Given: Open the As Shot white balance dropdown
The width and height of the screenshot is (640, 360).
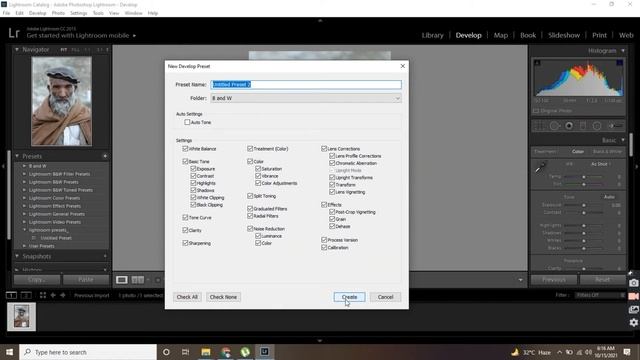Looking at the screenshot, I should [x=600, y=164].
